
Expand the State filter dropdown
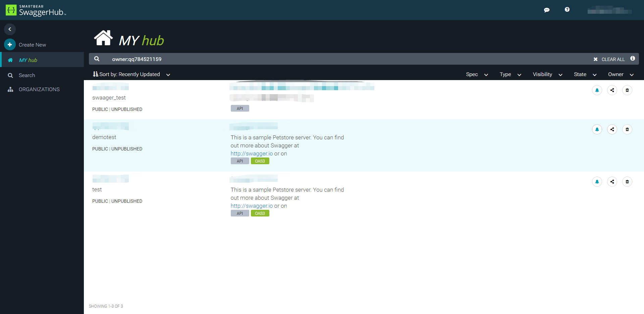(x=585, y=74)
